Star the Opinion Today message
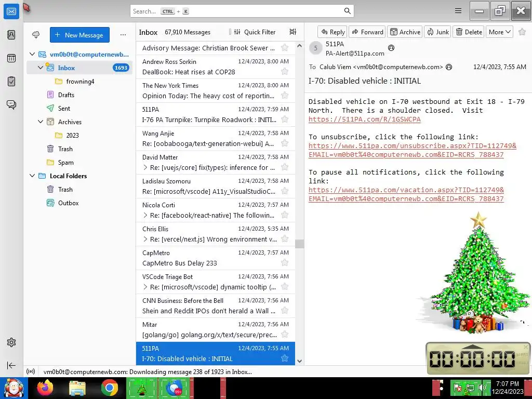 [285, 96]
